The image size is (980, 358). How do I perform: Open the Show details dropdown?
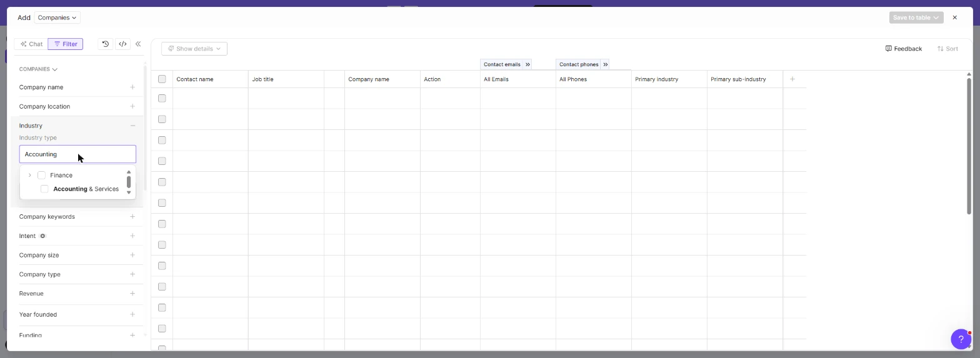(x=194, y=49)
